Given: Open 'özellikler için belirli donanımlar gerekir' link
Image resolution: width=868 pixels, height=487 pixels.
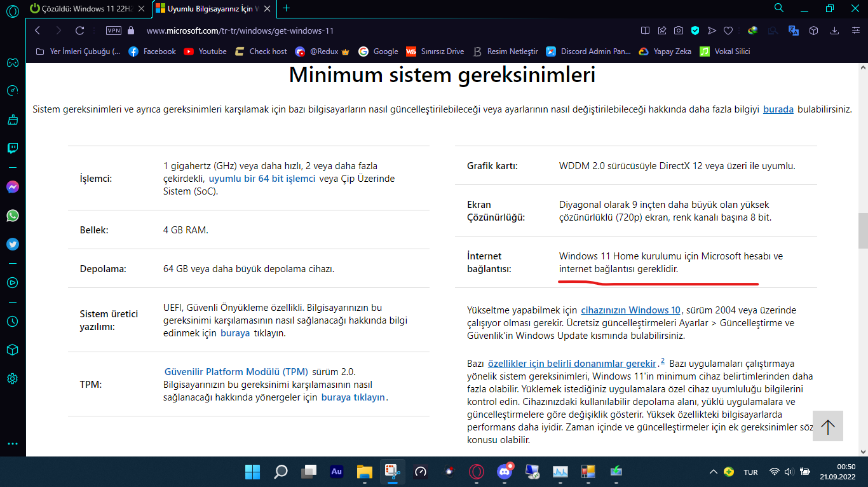Looking at the screenshot, I should tap(572, 364).
